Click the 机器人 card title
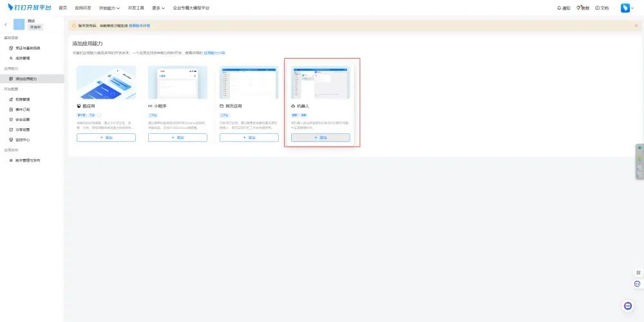The width and height of the screenshot is (644, 322). (x=303, y=106)
